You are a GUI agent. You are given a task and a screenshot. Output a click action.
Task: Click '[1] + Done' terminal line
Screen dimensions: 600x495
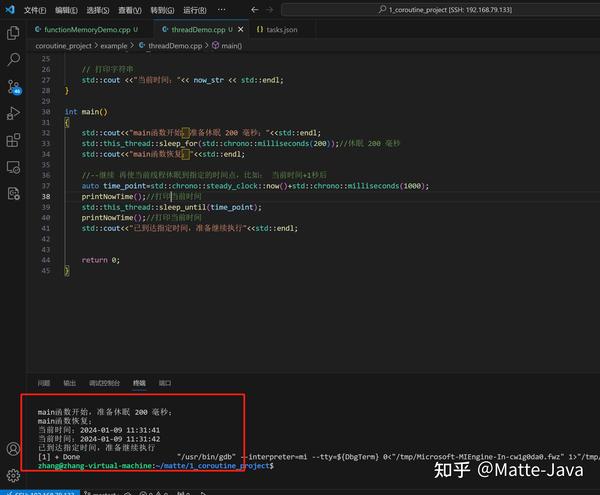[59, 457]
